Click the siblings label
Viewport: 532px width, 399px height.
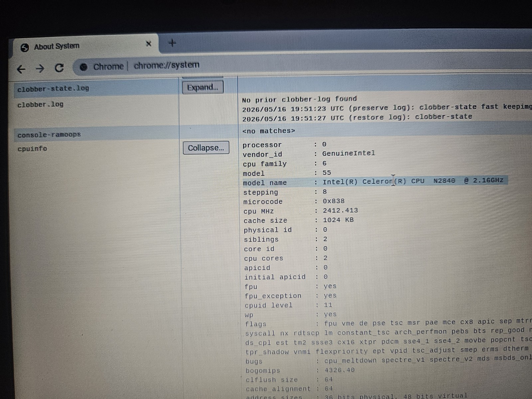tap(261, 239)
